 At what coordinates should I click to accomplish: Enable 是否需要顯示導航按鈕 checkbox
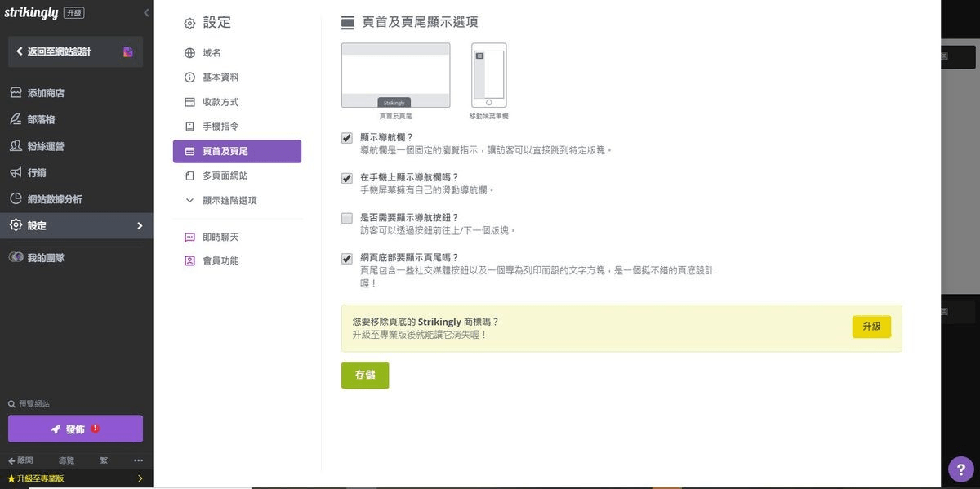tap(346, 220)
